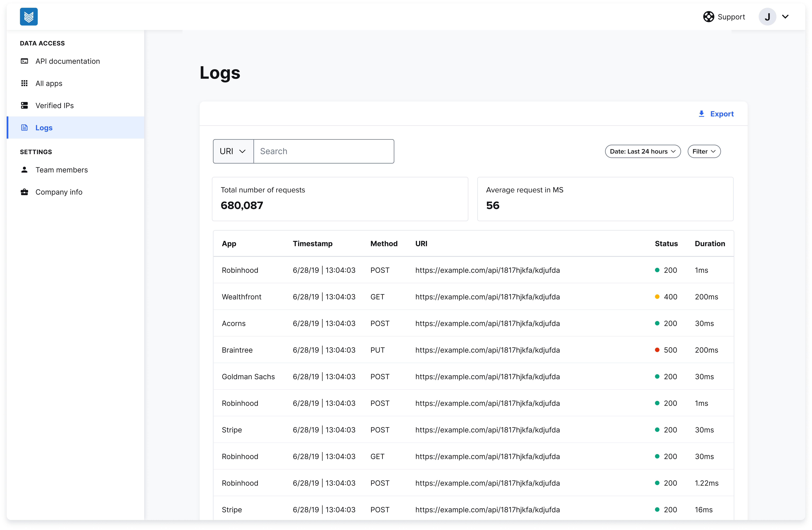Viewport: 812px width, 530px height.
Task: Click the Company info briefcase icon
Action: (24, 192)
